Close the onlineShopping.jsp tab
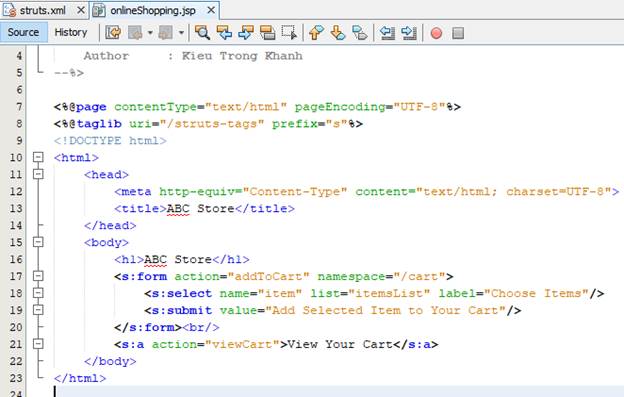Image resolution: width=624 pixels, height=397 pixels. tap(211, 10)
